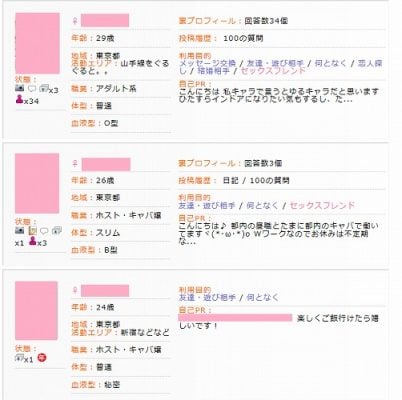Open the 24歳 member's pink photo thumbnail
Image resolution: width=402 pixels, height=400 pixels.
click(36, 311)
